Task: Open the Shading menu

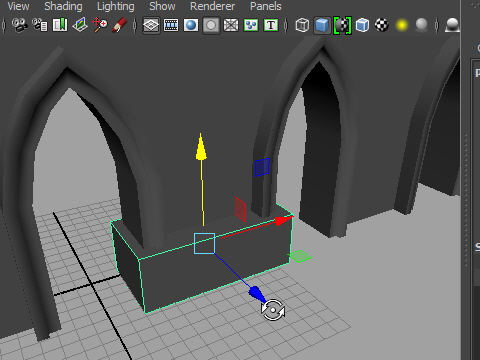Action: coord(63,6)
